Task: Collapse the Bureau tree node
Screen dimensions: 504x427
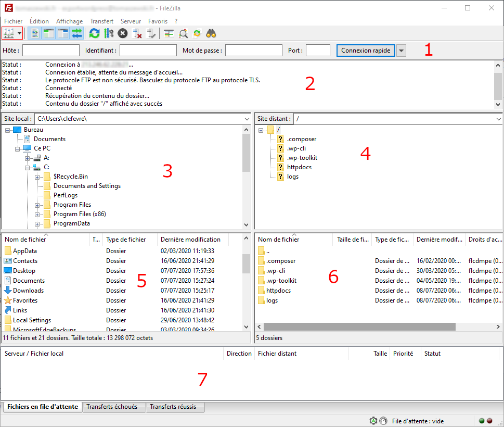Action: pyautogui.click(x=7, y=130)
